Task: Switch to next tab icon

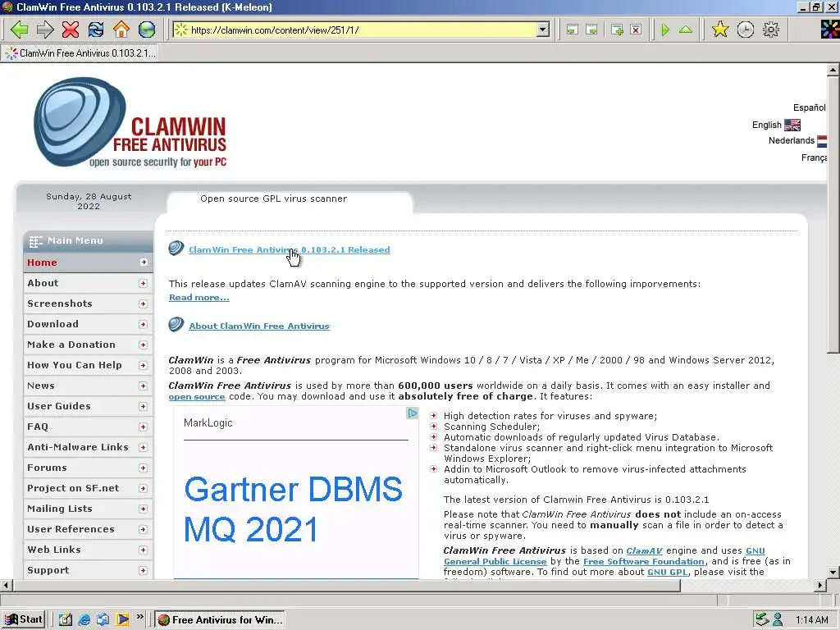Action: (x=591, y=30)
